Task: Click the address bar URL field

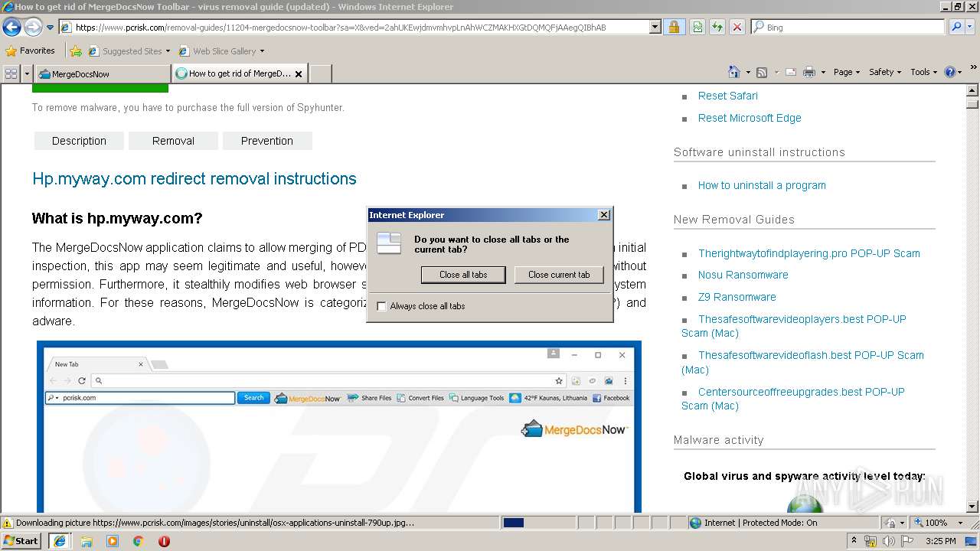Action: point(354,28)
